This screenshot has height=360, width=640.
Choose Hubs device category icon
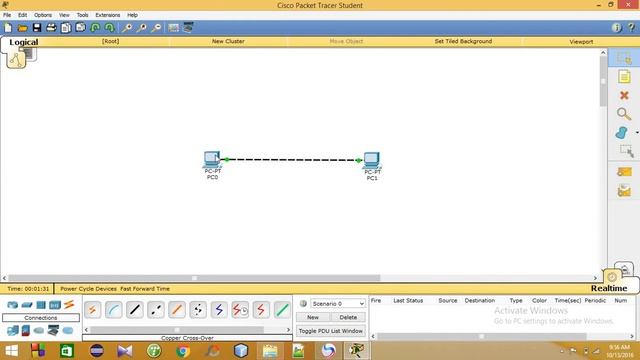[41, 305]
